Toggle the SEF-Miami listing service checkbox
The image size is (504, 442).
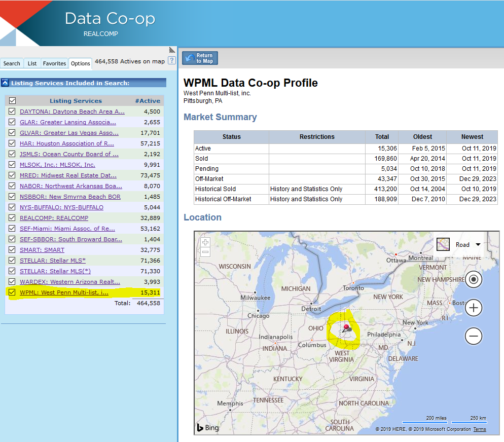(x=12, y=228)
